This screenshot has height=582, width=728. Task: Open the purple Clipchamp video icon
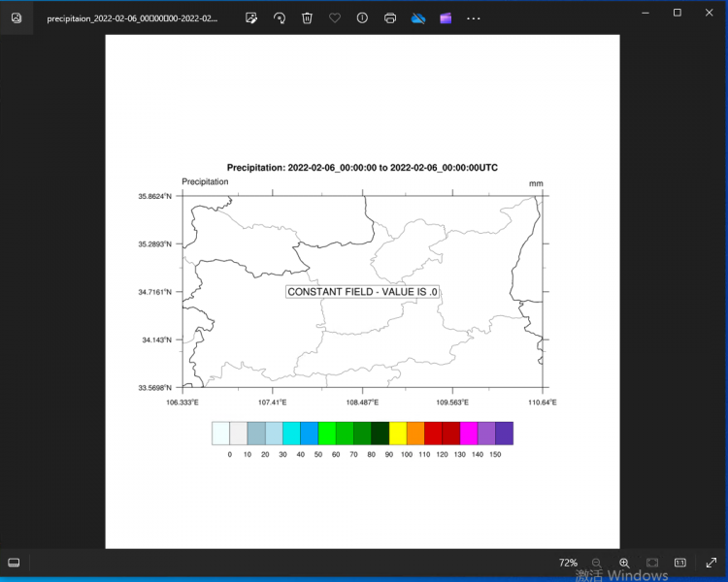click(446, 17)
